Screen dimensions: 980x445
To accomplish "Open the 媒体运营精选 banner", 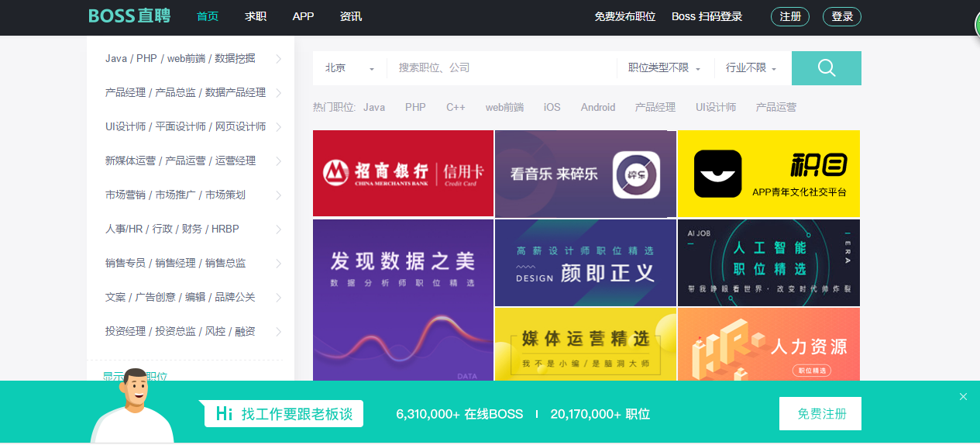I will [586, 344].
